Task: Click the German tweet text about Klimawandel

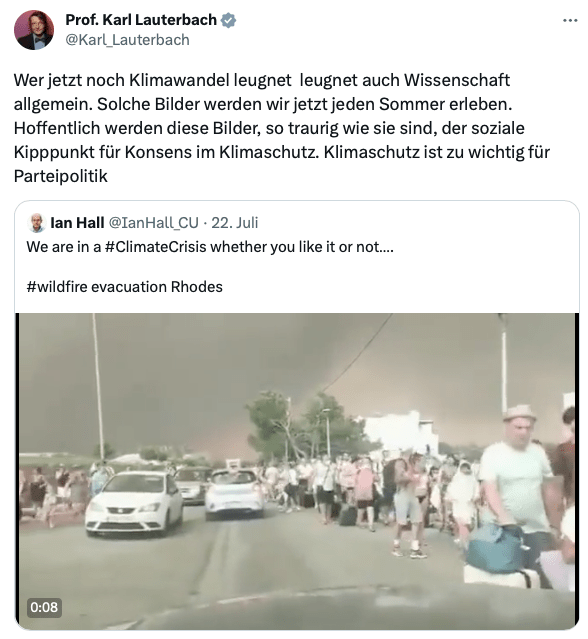Action: coord(282,128)
